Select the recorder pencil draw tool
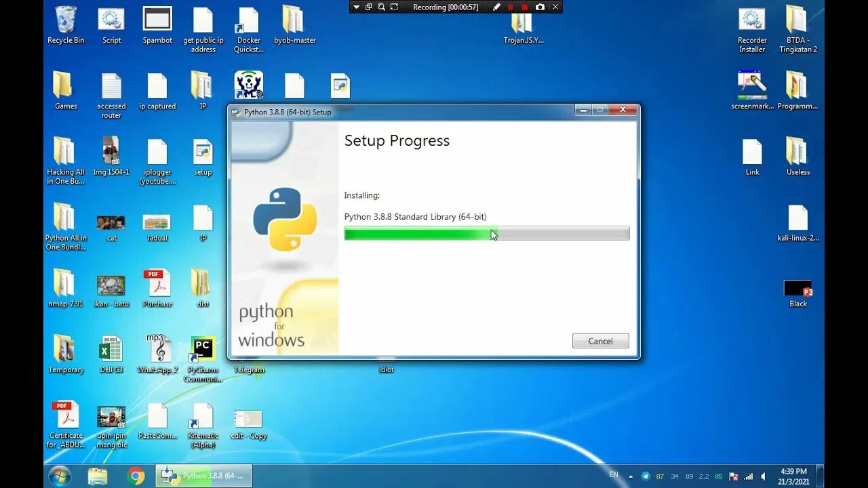This screenshot has height=488, width=868. coord(497,7)
